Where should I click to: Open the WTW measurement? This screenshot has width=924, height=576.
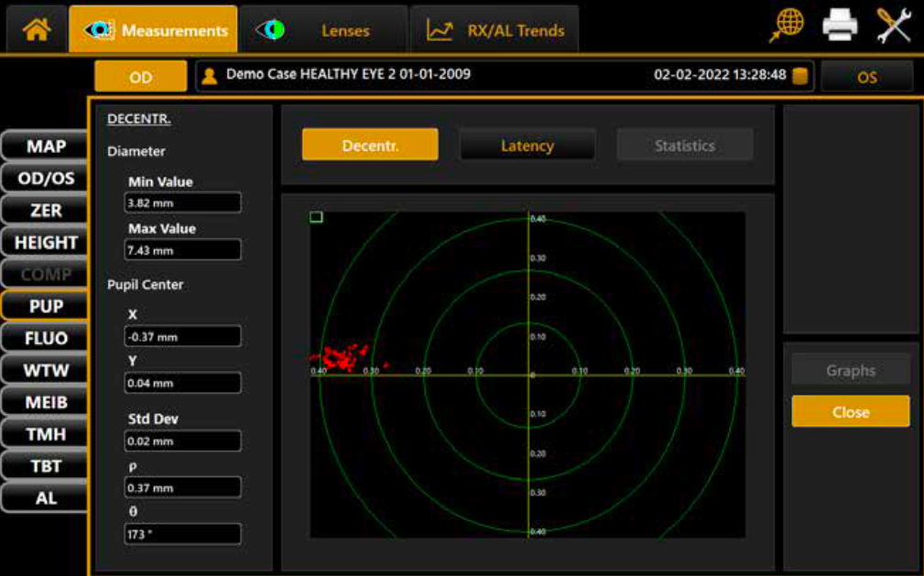click(46, 370)
